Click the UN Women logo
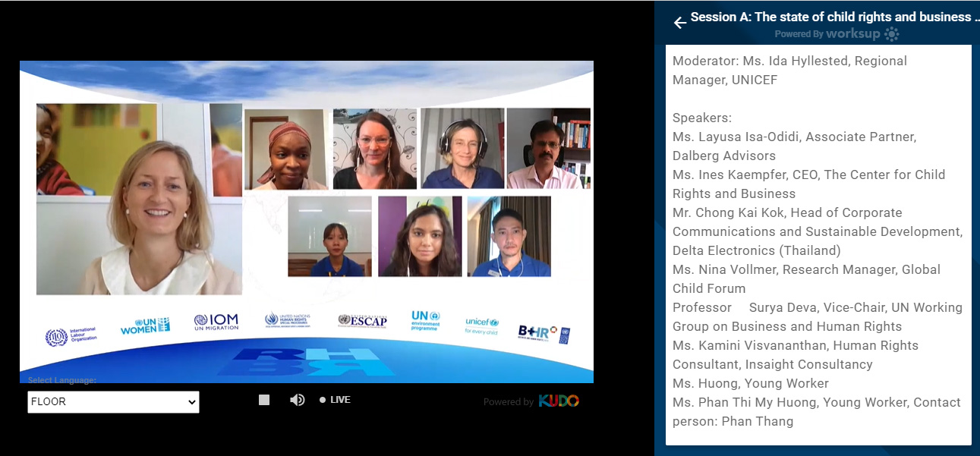This screenshot has width=980, height=456. (x=145, y=325)
